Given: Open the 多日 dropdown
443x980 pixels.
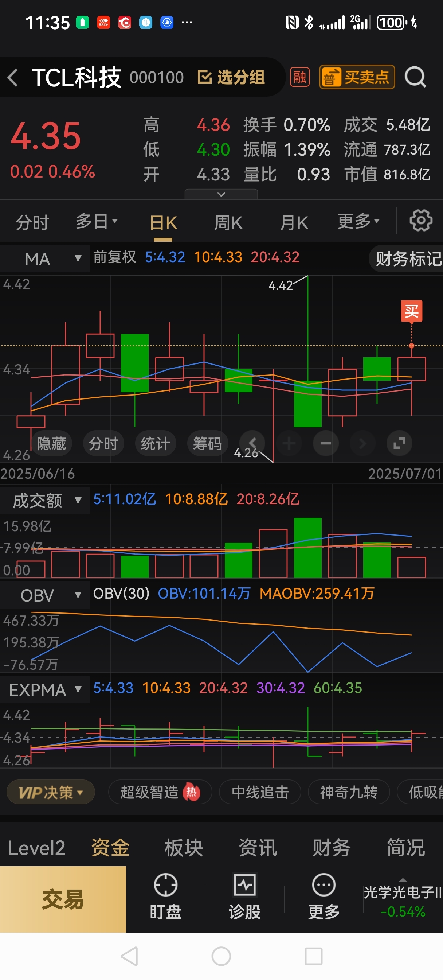Looking at the screenshot, I should point(97,221).
